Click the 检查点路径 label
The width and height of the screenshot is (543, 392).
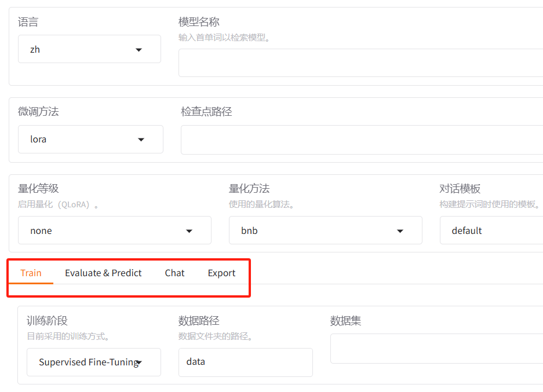point(206,111)
